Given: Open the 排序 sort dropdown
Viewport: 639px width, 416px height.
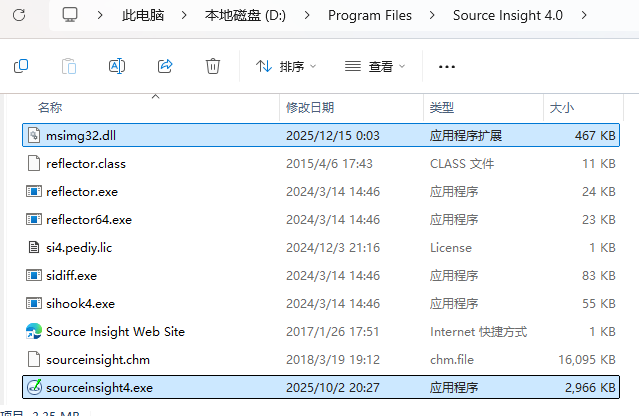Looking at the screenshot, I should tap(286, 66).
